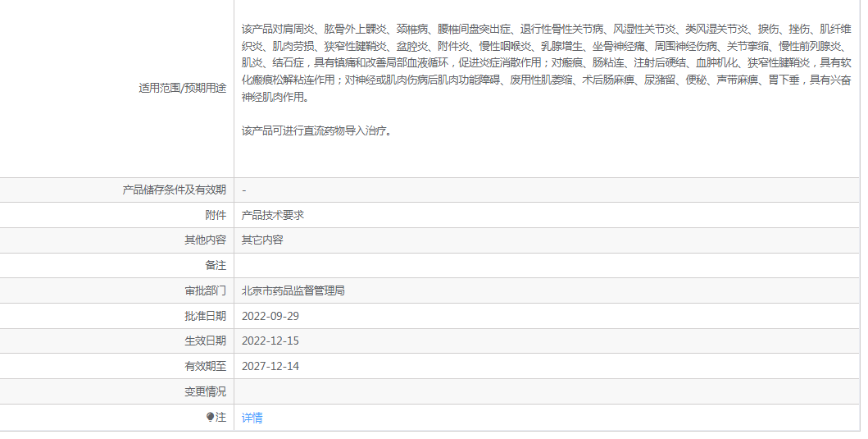Image resolution: width=868 pixels, height=439 pixels.
Task: Select the 其他内容 row label
Action: (x=205, y=240)
